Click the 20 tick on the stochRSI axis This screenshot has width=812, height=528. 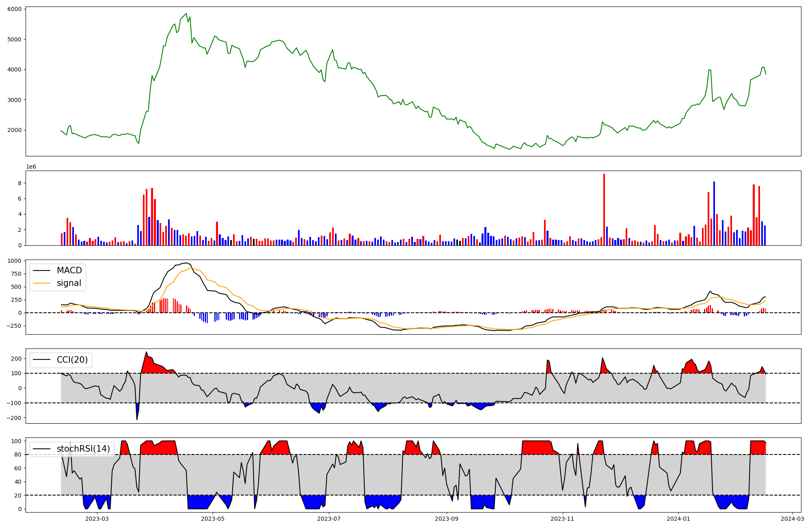(x=19, y=496)
